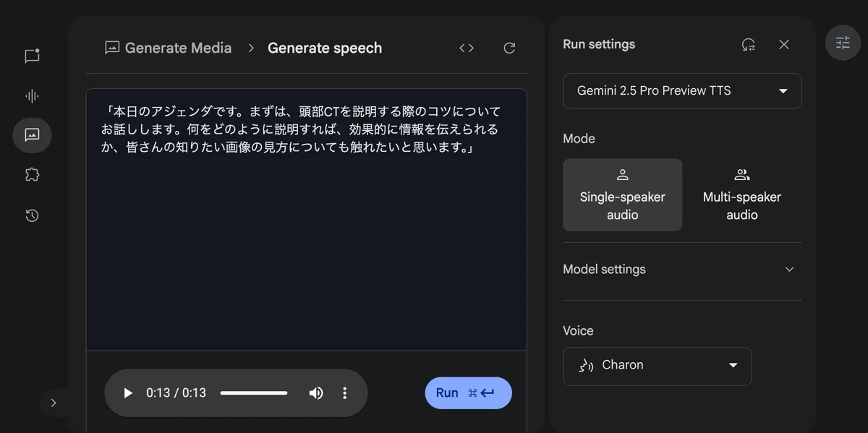The image size is (868, 433).
Task: Click inside the Japanese speech text input
Action: tap(307, 220)
